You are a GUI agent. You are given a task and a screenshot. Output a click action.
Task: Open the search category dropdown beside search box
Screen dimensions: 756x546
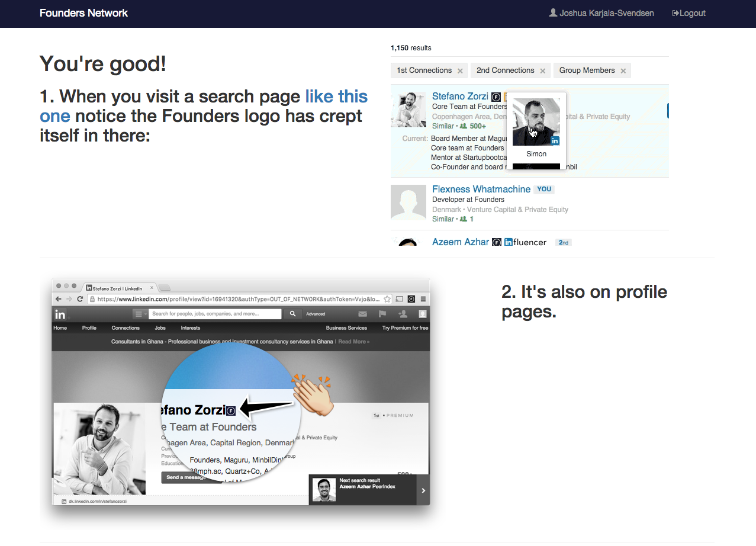pos(140,314)
